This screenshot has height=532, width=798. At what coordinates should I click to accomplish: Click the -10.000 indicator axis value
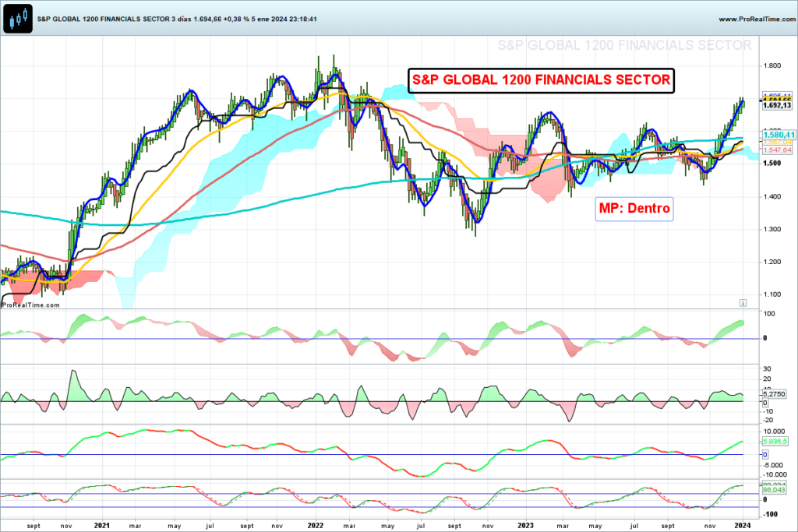(774, 475)
